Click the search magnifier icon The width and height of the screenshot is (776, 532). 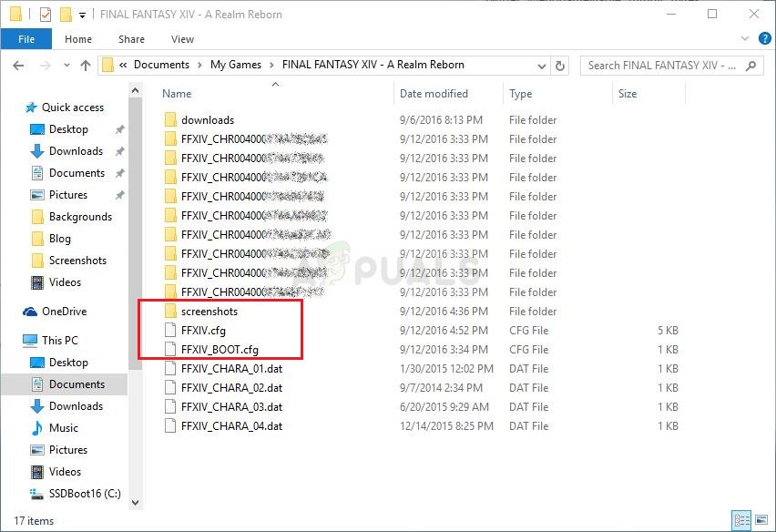coord(750,66)
